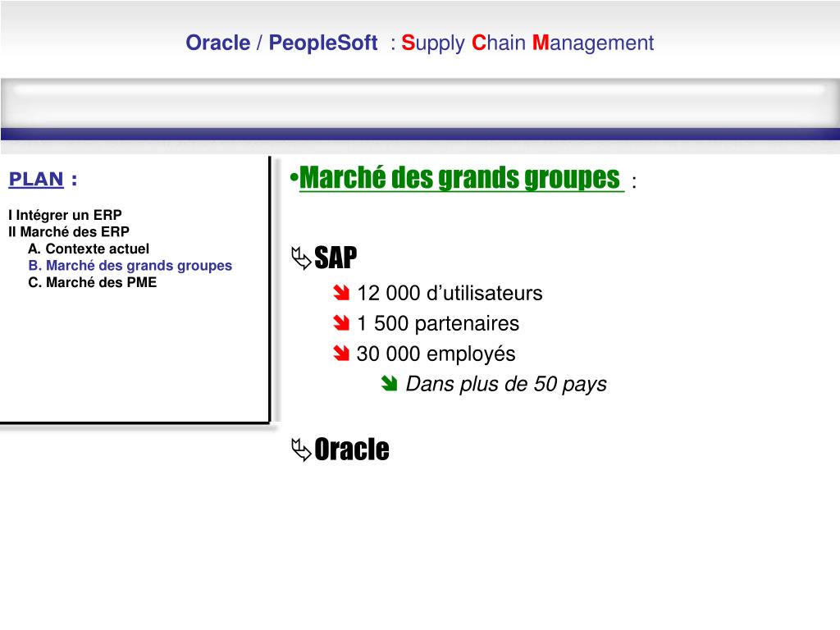Click red arrow bullet beside '1 500 partenaires'
The width and height of the screenshot is (840, 630).
tap(341, 323)
